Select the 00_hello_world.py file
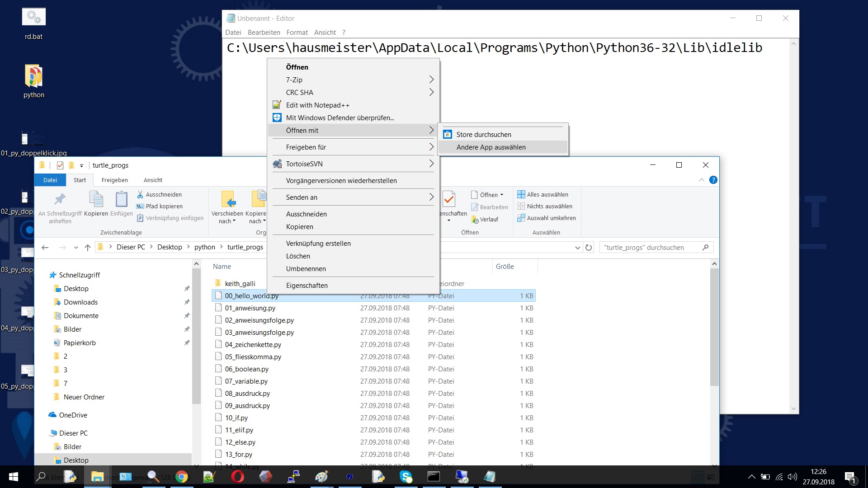 point(251,296)
